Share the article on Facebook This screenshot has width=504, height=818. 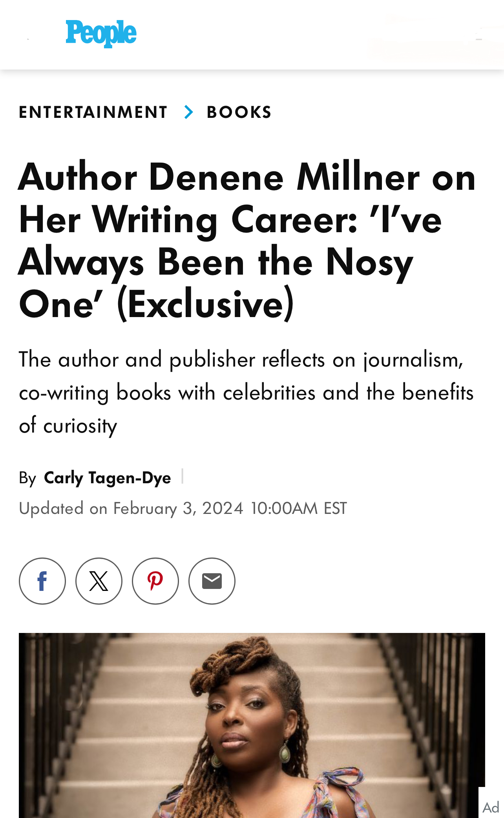click(42, 581)
